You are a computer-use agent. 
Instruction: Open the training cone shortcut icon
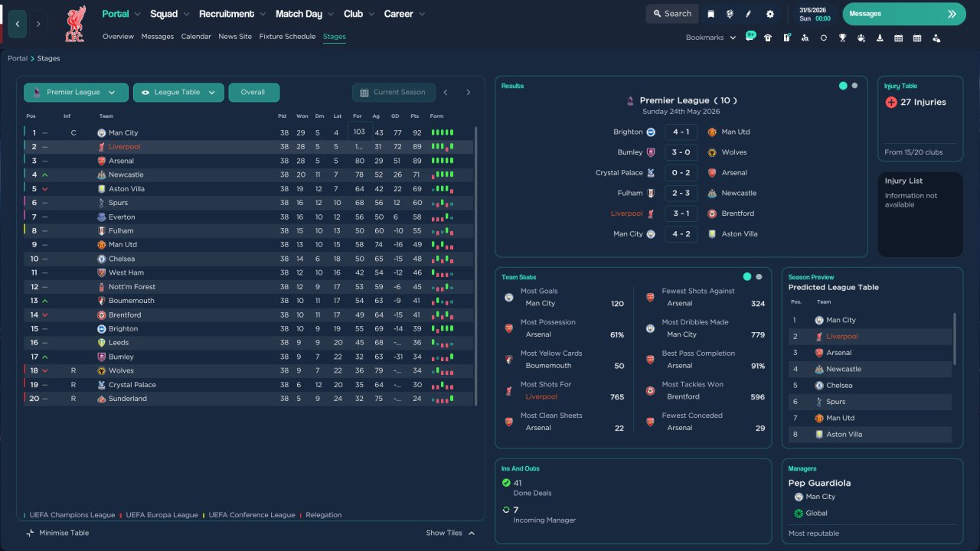point(880,37)
